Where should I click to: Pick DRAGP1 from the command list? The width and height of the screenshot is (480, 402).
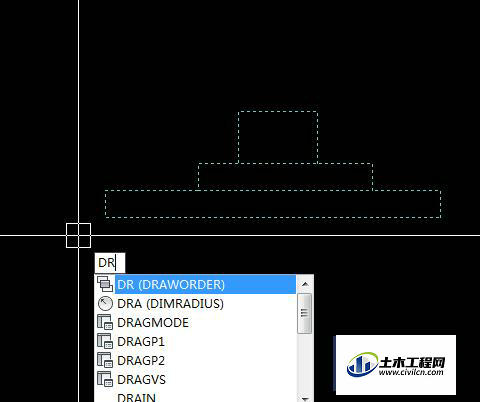(196, 341)
